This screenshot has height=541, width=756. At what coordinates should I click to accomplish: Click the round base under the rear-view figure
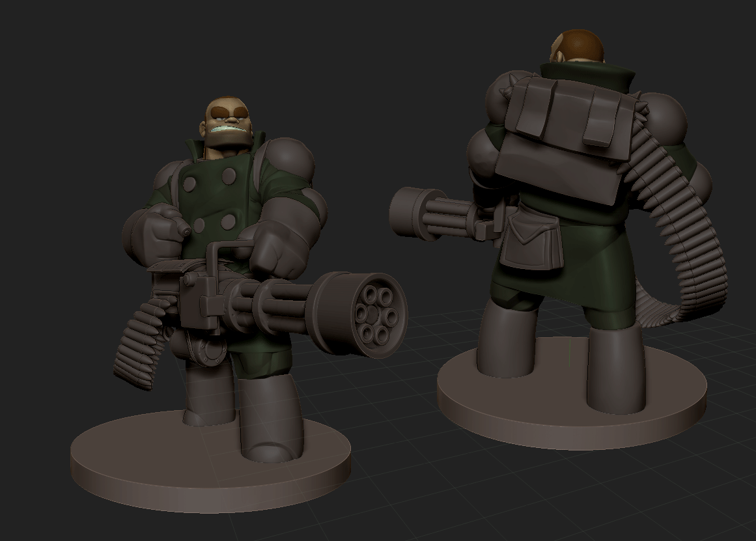point(572,393)
